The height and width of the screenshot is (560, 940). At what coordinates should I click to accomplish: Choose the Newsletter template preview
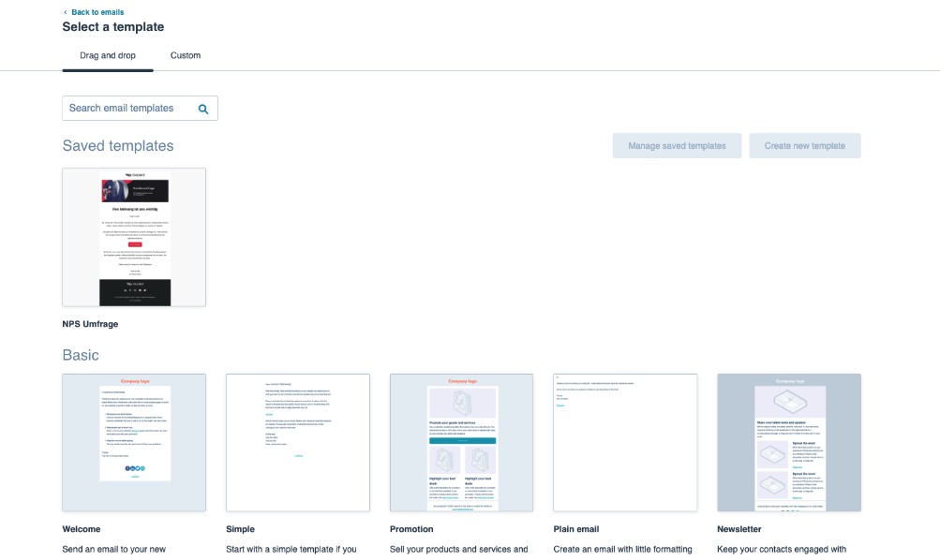point(788,442)
